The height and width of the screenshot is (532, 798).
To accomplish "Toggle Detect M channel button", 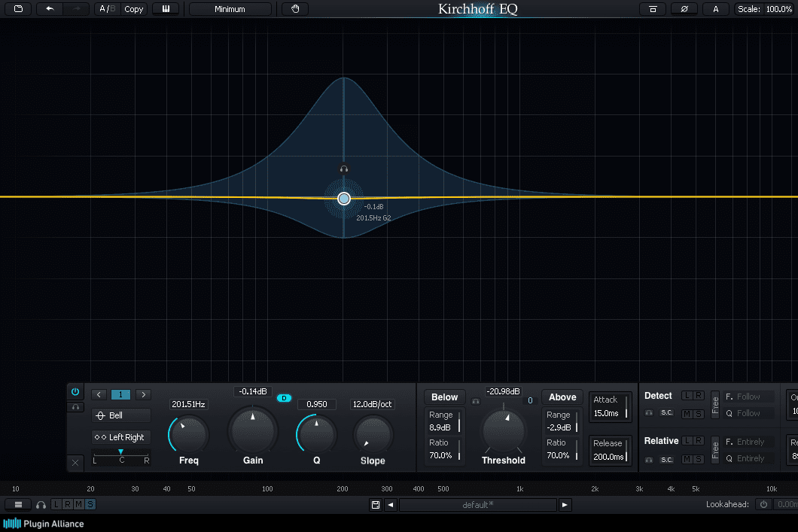I will point(687,414).
